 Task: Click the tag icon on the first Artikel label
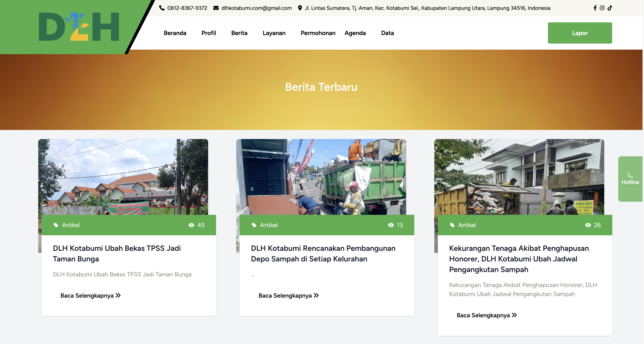click(56, 225)
